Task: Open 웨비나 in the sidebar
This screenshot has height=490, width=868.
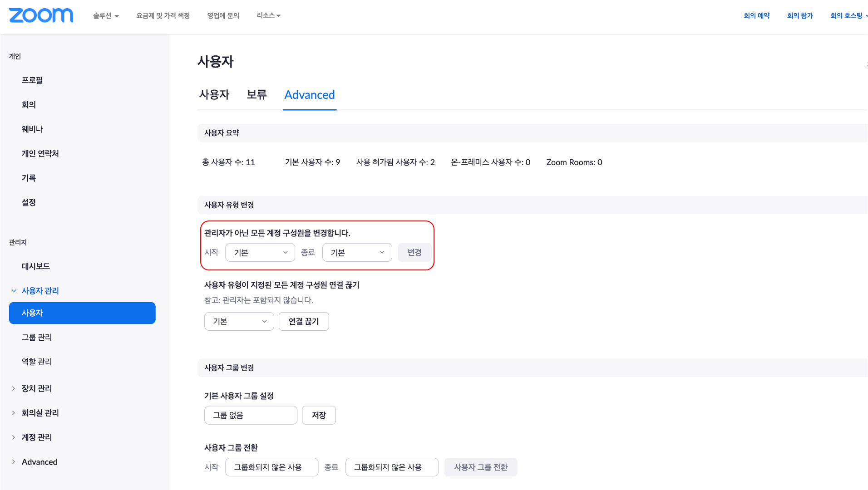Action: (32, 129)
